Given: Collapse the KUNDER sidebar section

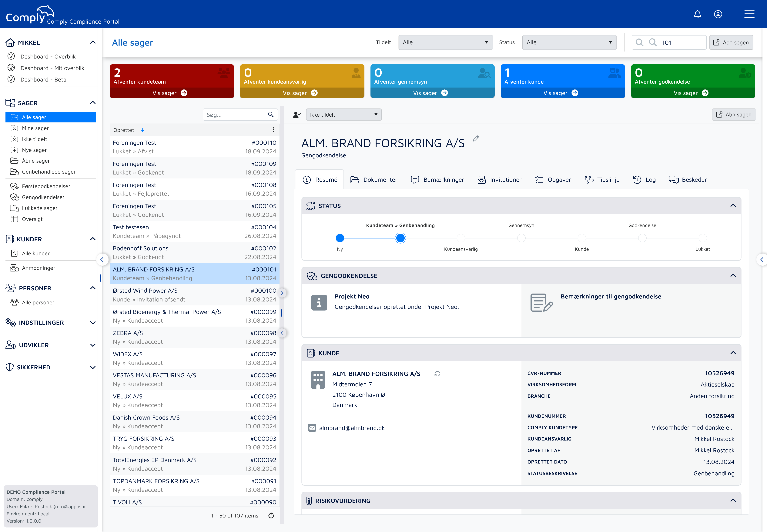Looking at the screenshot, I should coord(93,239).
